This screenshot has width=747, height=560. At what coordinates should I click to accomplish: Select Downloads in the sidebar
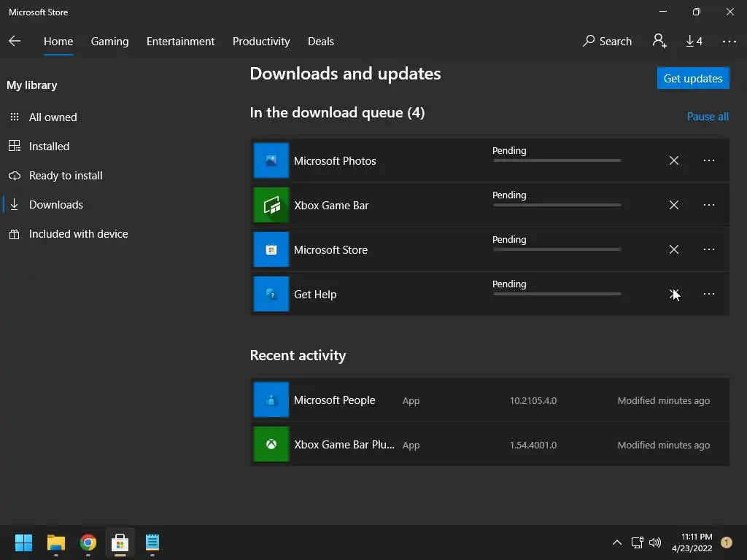[x=55, y=205]
